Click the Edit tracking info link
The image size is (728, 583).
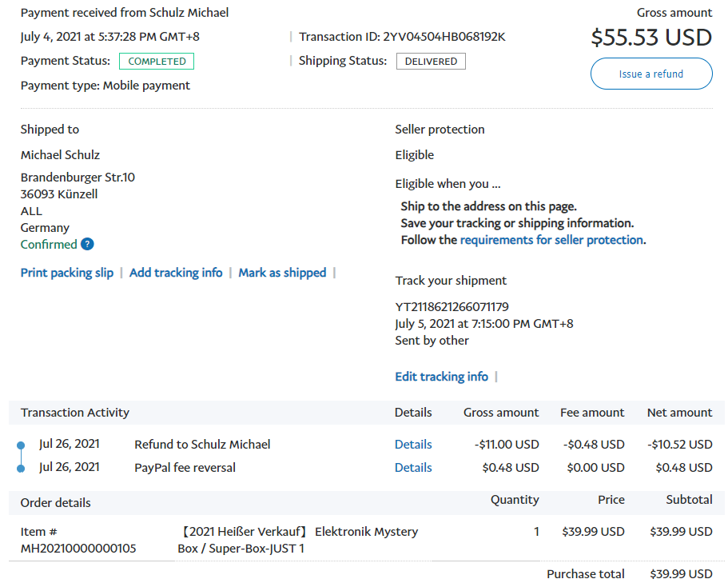[x=441, y=377]
